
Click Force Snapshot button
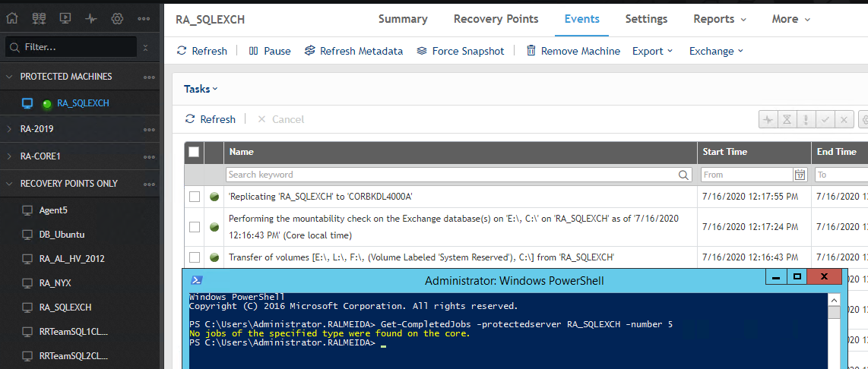coord(461,51)
